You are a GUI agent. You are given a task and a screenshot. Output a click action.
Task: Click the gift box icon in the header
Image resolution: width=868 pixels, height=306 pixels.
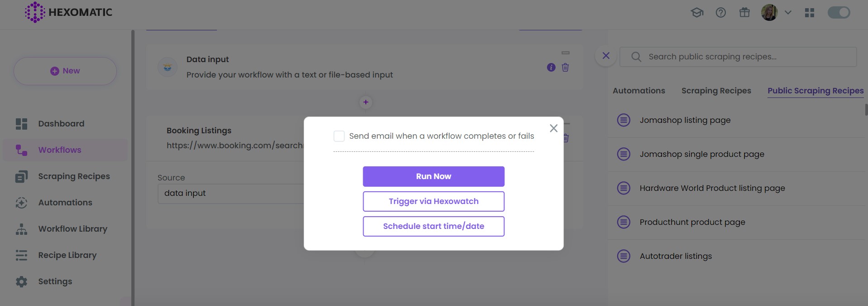pos(744,12)
